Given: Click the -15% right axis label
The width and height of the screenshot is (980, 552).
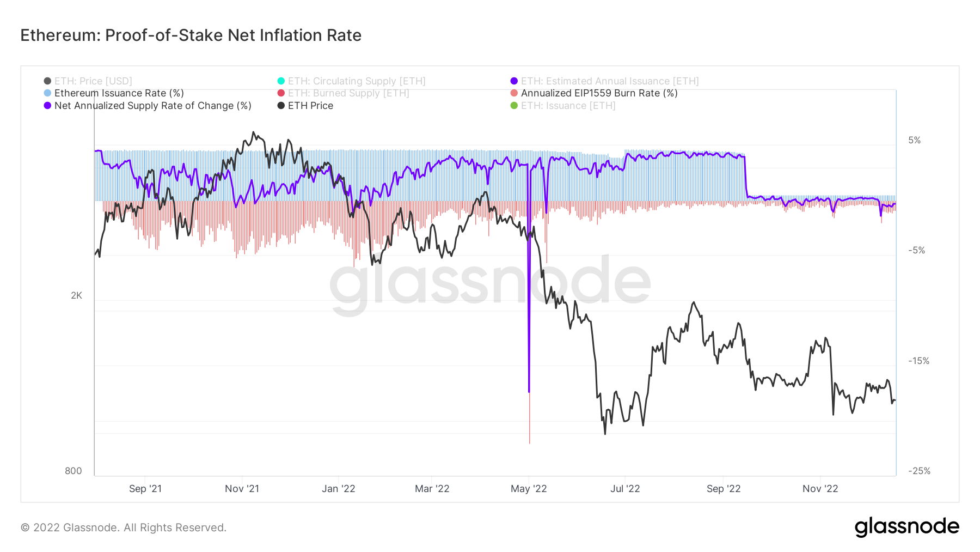Looking at the screenshot, I should click(x=918, y=361).
